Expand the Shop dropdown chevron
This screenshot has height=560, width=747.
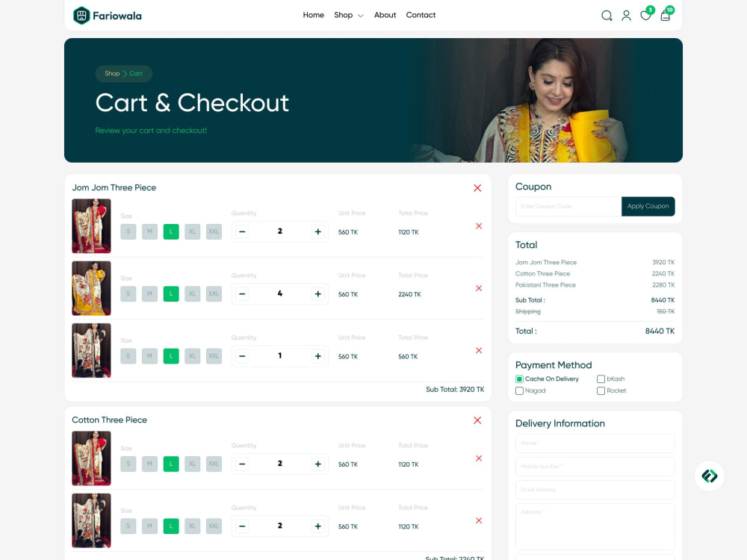[361, 16]
